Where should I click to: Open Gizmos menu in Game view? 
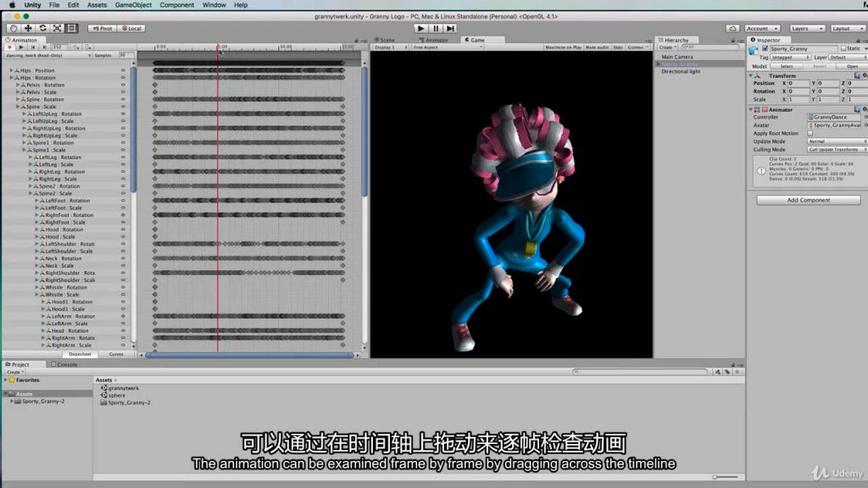point(637,47)
